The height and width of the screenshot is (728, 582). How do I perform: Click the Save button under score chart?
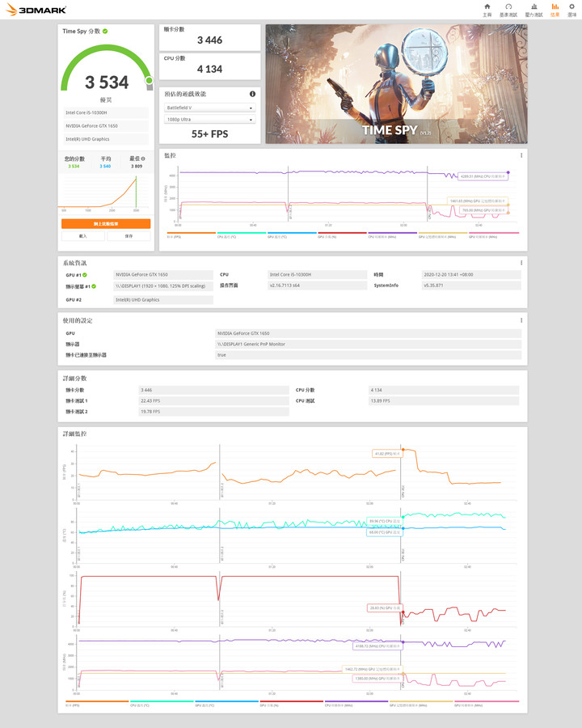coord(129,236)
